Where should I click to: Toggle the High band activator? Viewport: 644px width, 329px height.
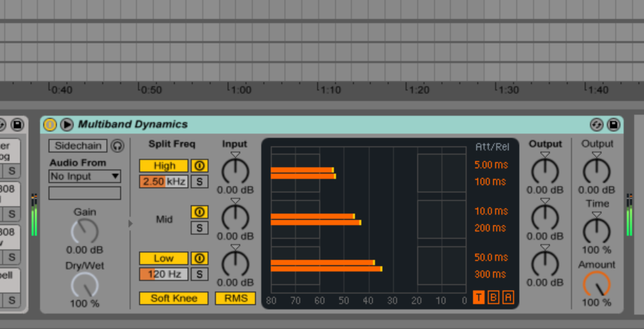click(199, 166)
